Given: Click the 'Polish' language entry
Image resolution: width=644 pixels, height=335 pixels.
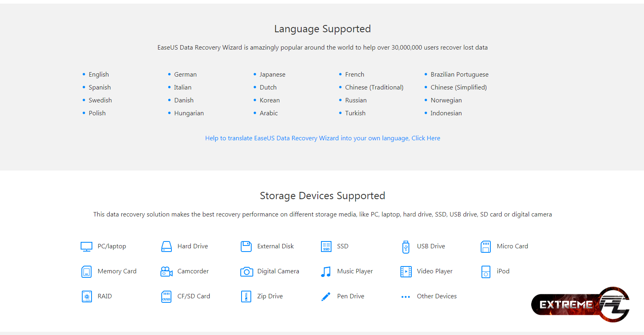Looking at the screenshot, I should pos(97,113).
